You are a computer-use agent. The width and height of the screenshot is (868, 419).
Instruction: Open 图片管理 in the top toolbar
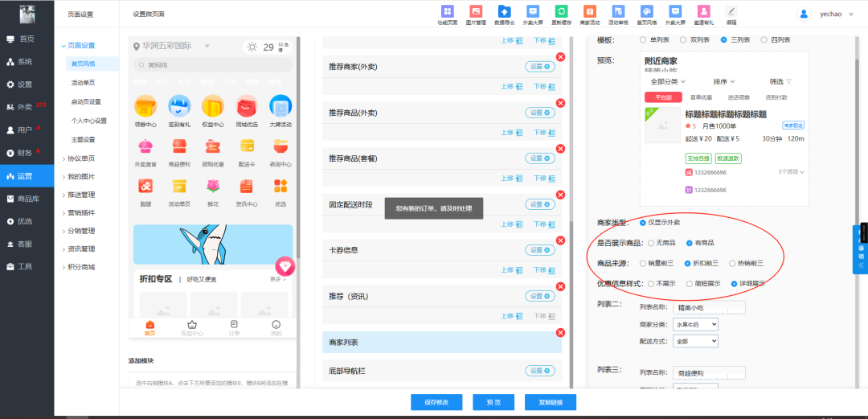coord(476,12)
